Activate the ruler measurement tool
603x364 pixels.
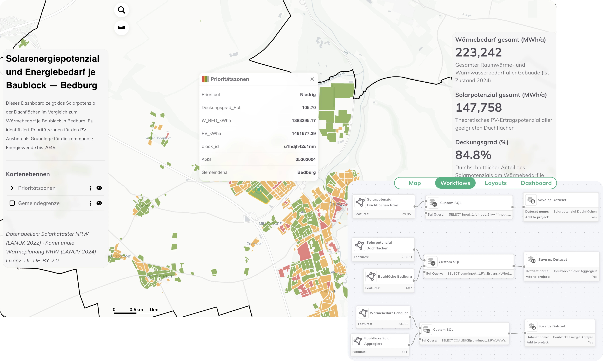[121, 28]
